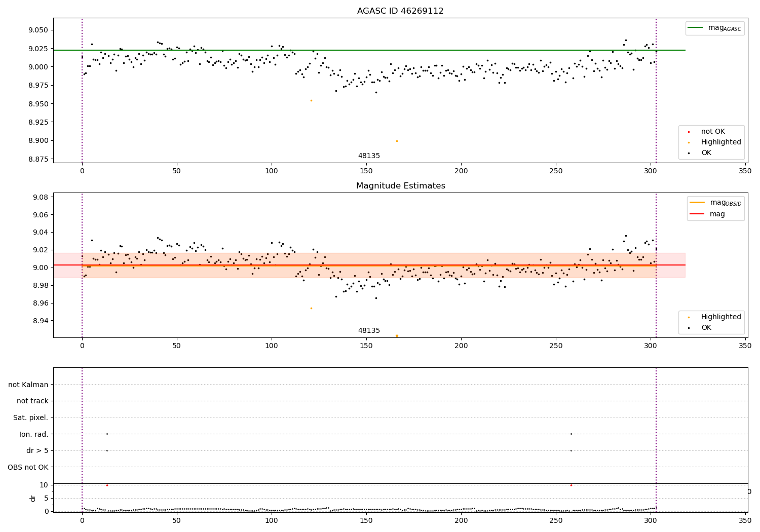The image size is (760, 532).
Task: Click the 8.98 y-axis tick label
Action: pos(41,285)
